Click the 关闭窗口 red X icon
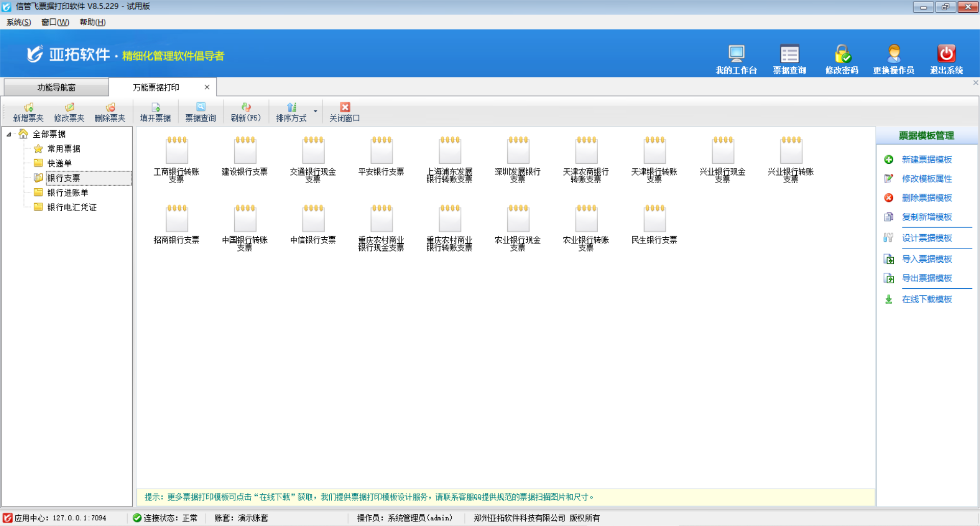The height and width of the screenshot is (526, 980). point(345,108)
